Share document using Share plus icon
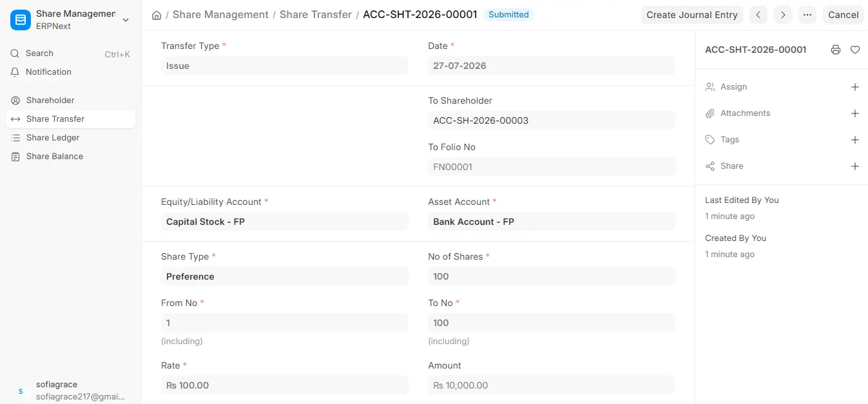This screenshot has width=868, height=404. click(x=855, y=166)
